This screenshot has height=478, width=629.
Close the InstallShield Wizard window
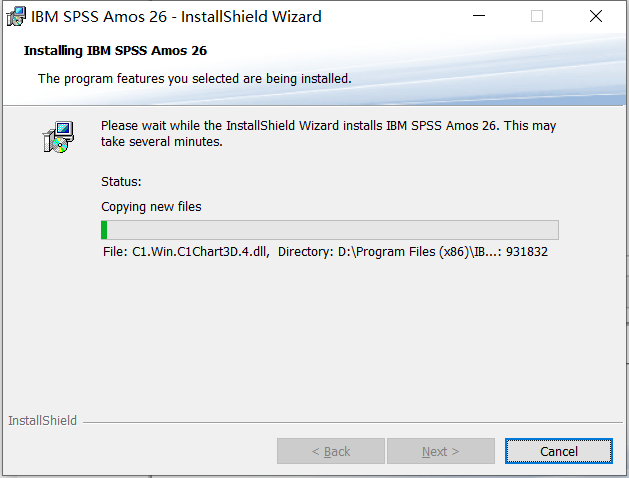596,16
